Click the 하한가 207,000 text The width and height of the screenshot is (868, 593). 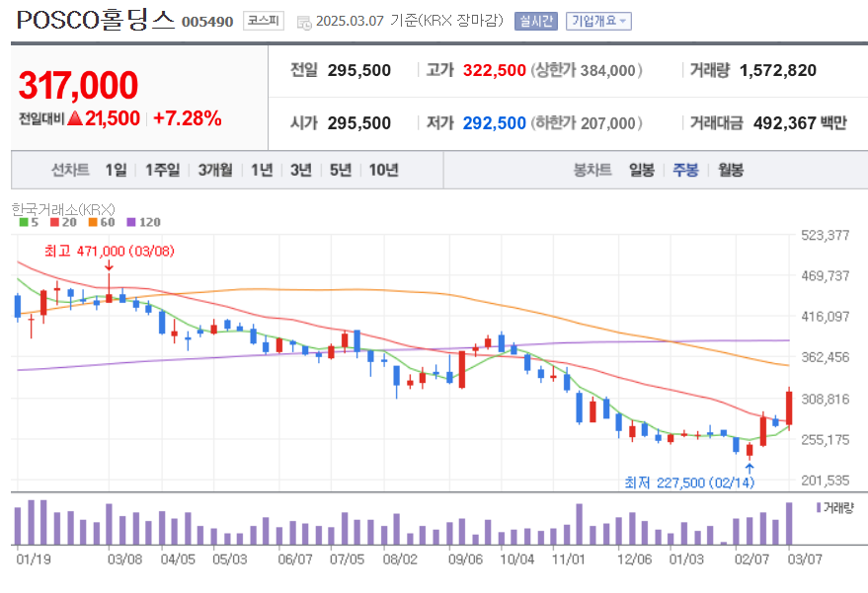coord(587,122)
